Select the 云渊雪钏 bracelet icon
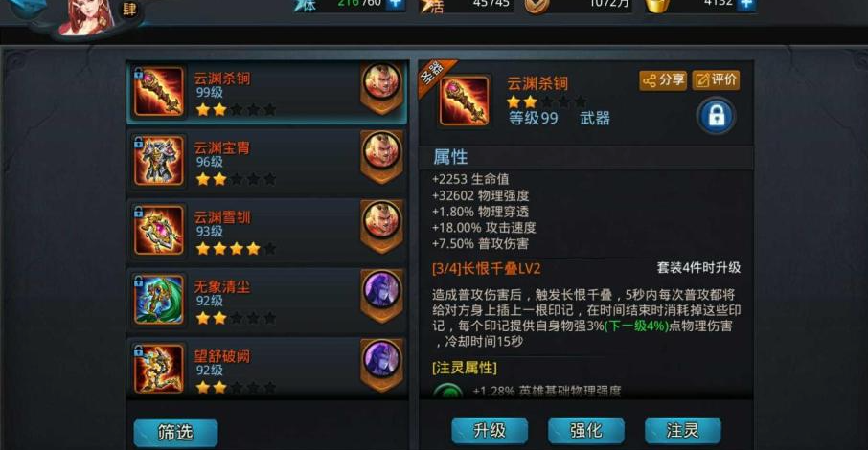This screenshot has width=868, height=450. [158, 230]
